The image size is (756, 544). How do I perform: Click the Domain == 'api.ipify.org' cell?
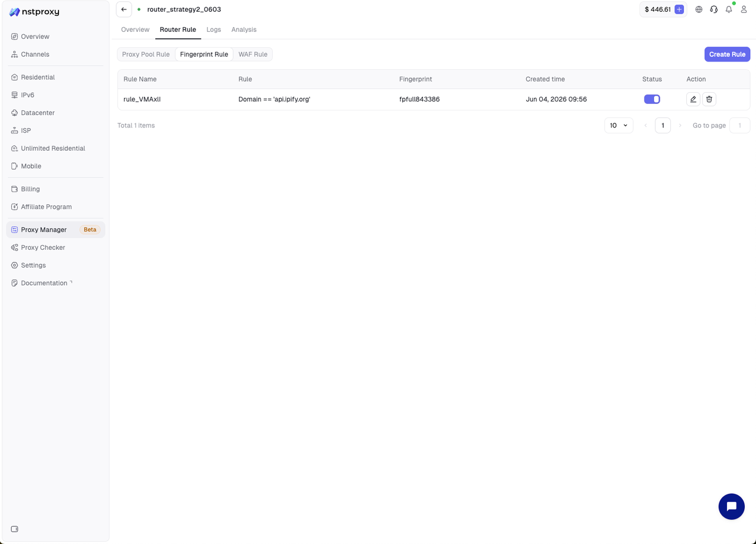tap(274, 99)
